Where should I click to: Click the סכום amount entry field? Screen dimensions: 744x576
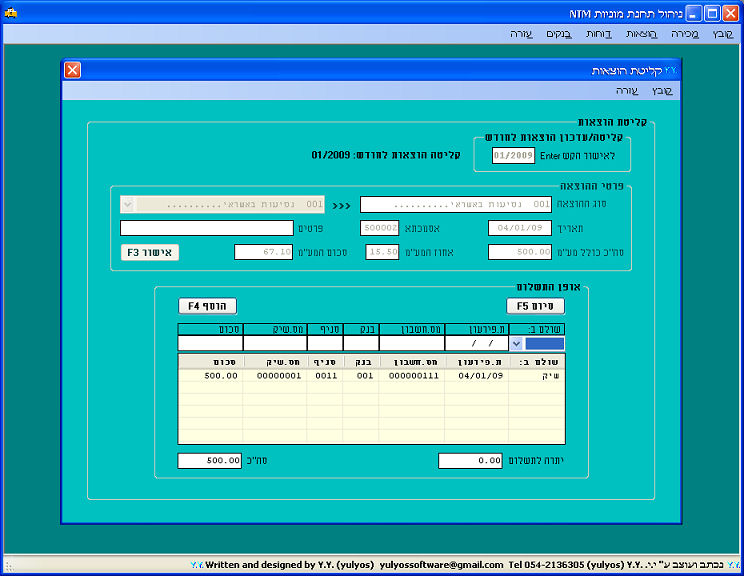point(210,343)
